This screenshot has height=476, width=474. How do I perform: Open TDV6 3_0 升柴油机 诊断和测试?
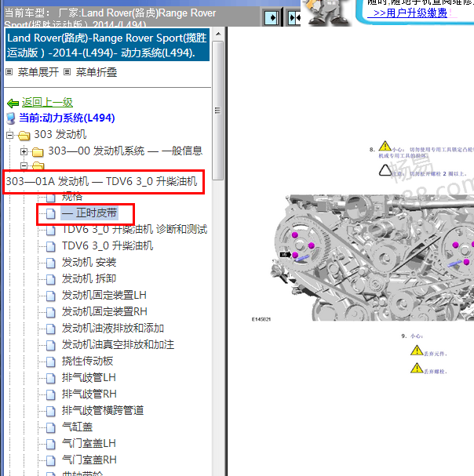[135, 229]
